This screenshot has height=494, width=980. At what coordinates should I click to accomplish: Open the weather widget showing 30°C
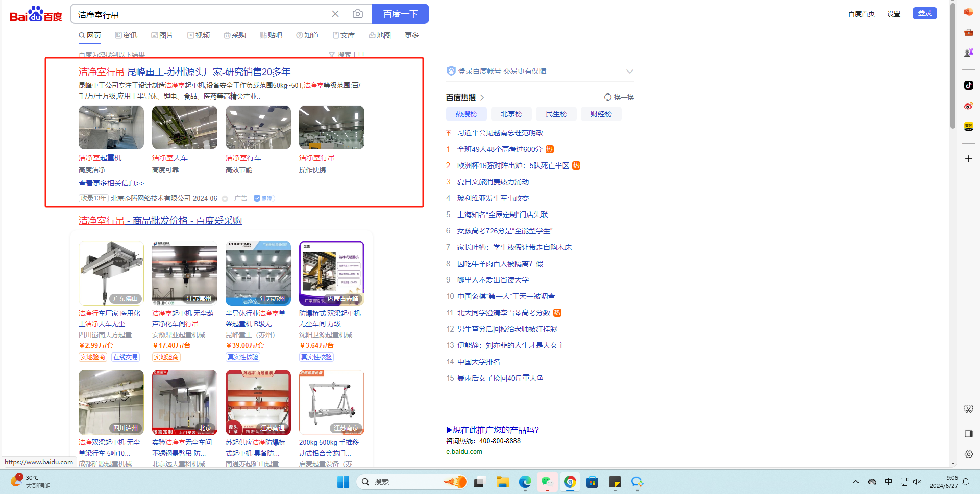pos(31,482)
